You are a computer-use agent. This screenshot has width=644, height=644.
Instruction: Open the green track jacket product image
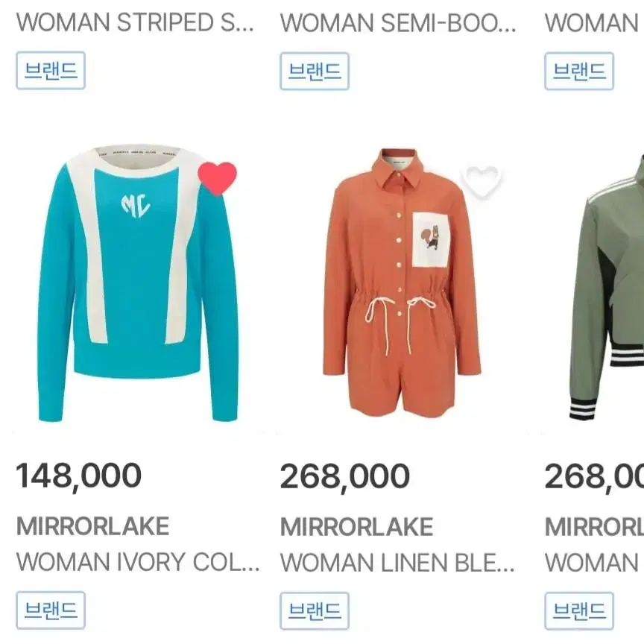coord(606,288)
